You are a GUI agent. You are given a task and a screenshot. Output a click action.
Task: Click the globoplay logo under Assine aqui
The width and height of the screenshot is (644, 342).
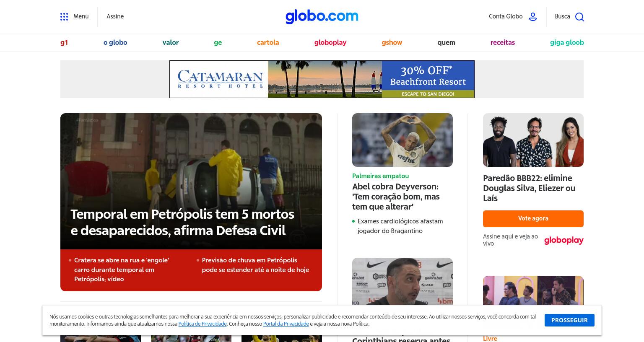(563, 240)
